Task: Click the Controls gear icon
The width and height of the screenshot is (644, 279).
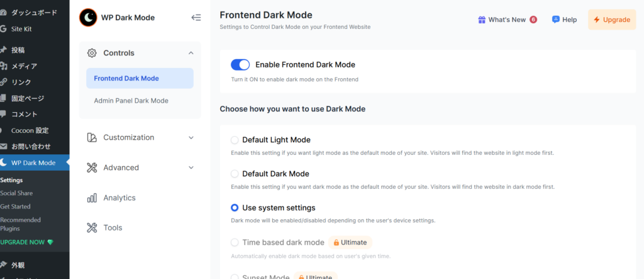Action: [92, 53]
